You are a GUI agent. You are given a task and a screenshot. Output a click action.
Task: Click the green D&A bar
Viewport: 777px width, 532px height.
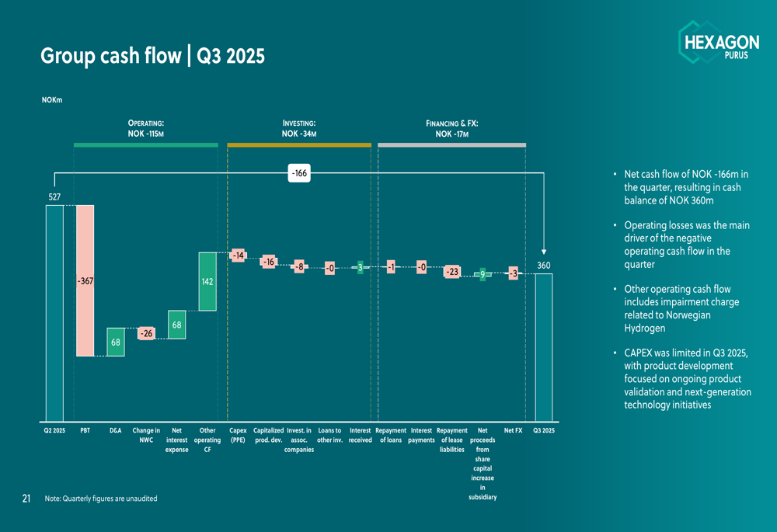pyautogui.click(x=116, y=342)
